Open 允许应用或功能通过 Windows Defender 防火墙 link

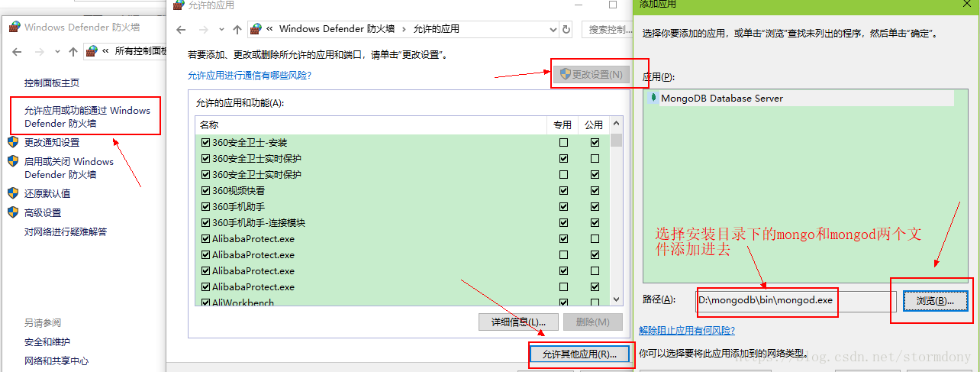(87, 116)
